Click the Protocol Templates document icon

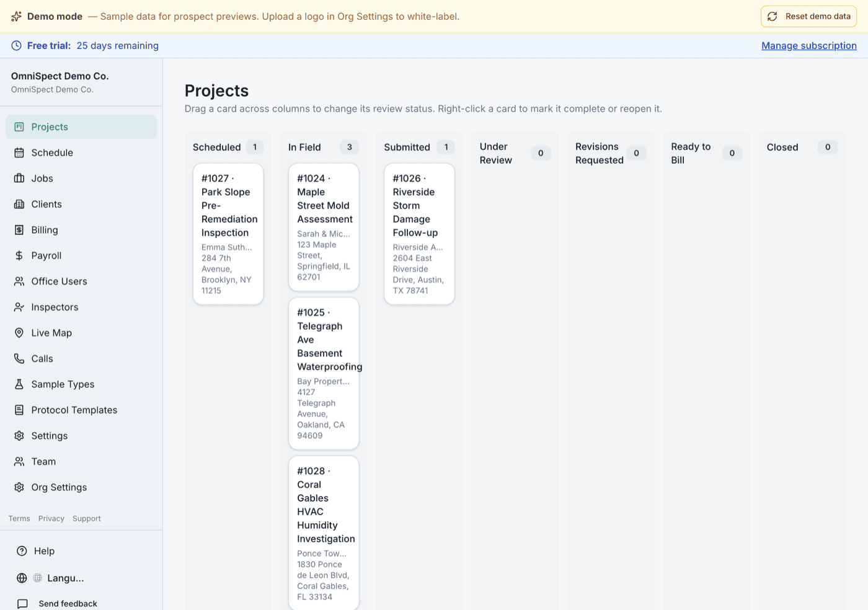point(19,410)
